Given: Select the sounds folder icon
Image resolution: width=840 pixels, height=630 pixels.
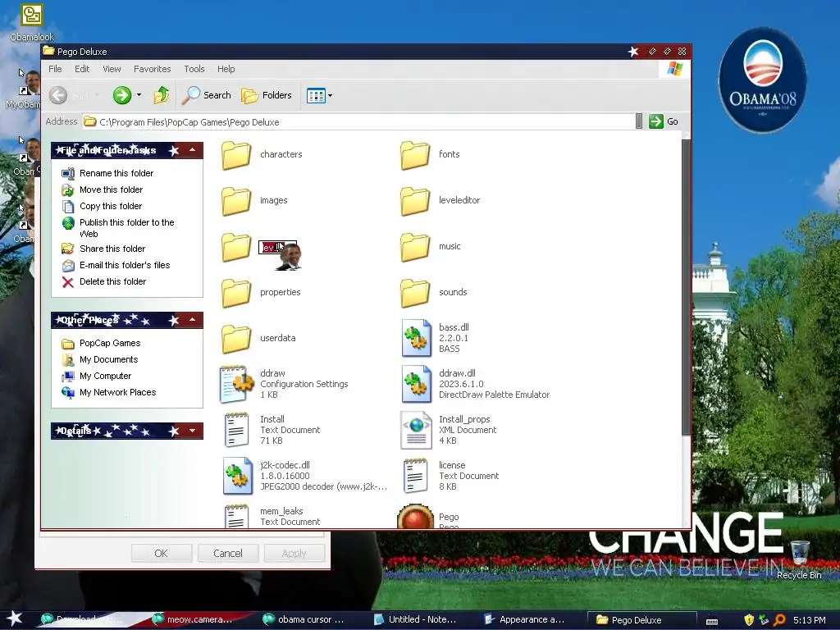Looking at the screenshot, I should pos(415,293).
